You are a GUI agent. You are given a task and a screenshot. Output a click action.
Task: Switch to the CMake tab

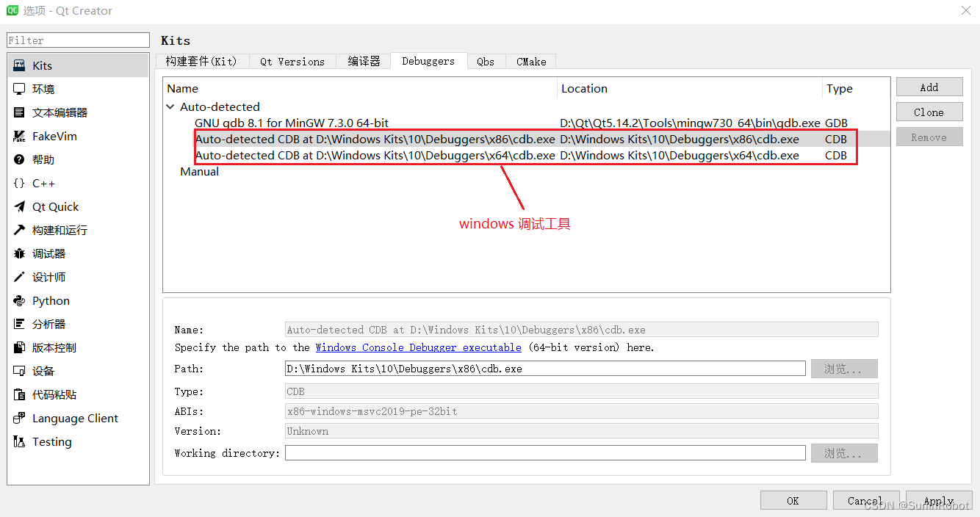coord(531,62)
